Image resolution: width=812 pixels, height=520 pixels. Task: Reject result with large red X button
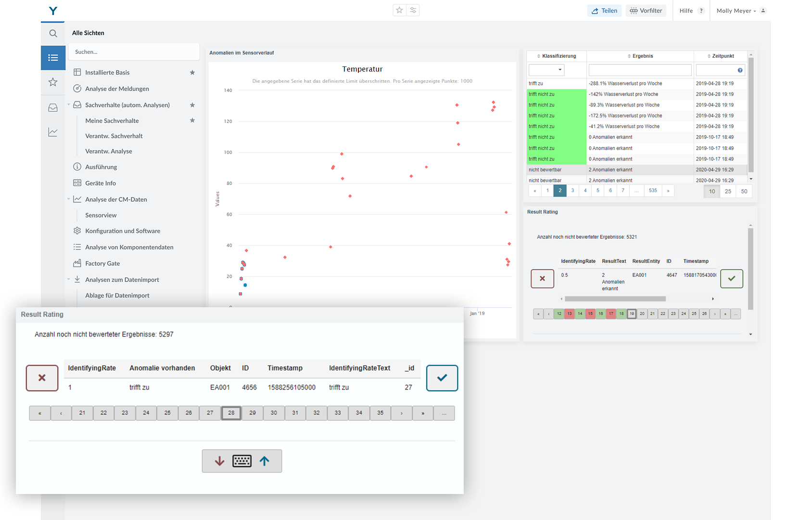(x=42, y=378)
